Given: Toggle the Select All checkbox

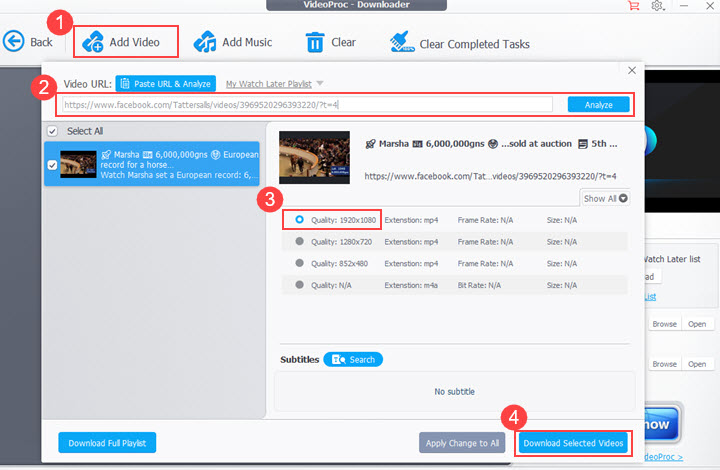Looking at the screenshot, I should click(x=52, y=131).
